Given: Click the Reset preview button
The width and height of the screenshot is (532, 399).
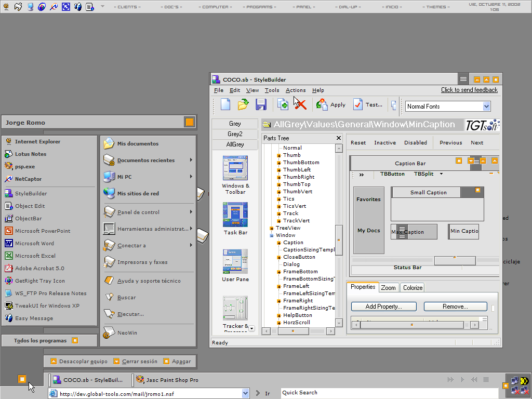Looking at the screenshot, I should point(358,143).
